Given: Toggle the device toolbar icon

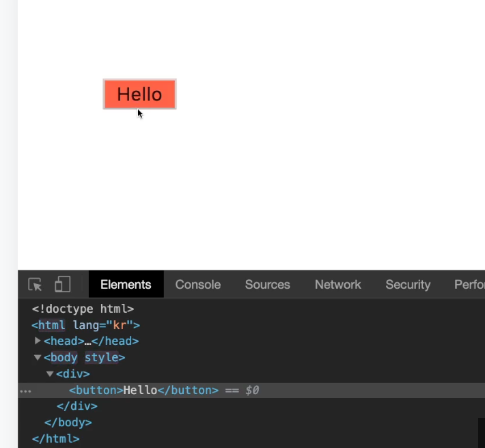Looking at the screenshot, I should pyautogui.click(x=62, y=284).
